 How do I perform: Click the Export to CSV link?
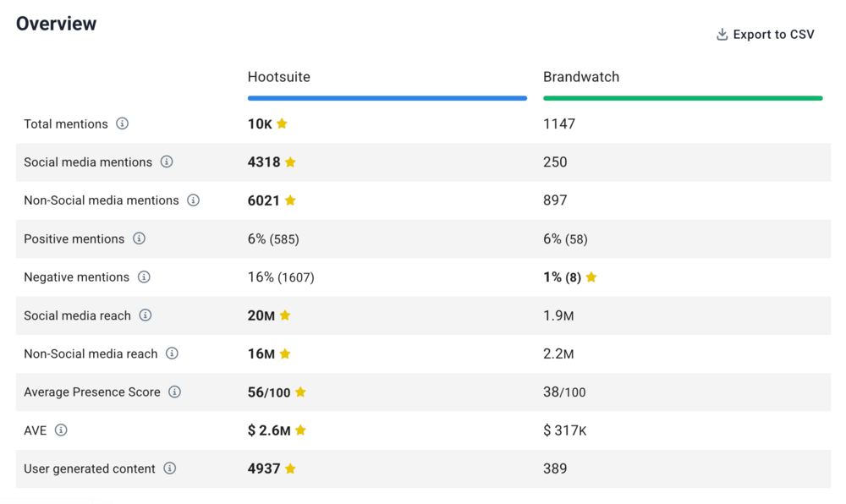772,34
